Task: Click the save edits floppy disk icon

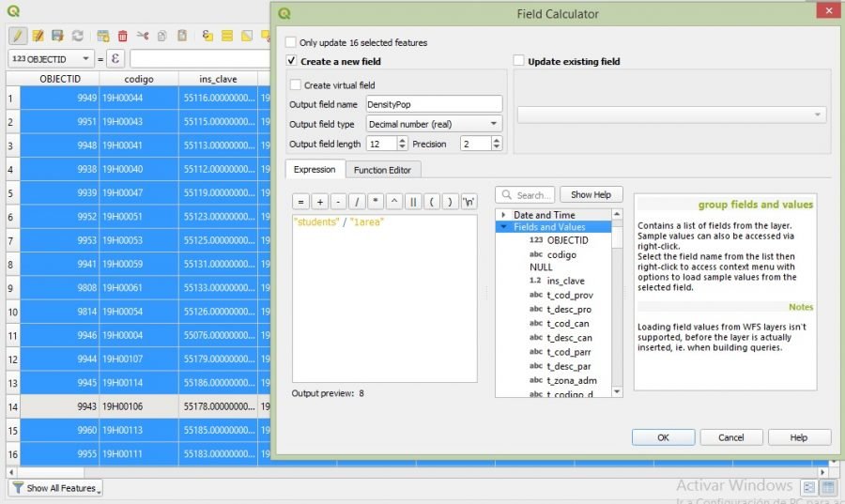Action: [x=57, y=36]
